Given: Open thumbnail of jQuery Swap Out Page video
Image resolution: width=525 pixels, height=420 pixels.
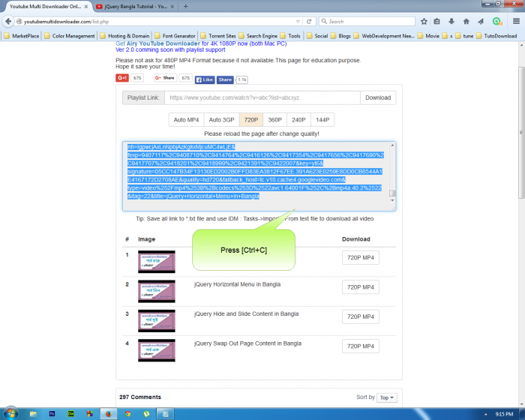Looking at the screenshot, I should (157, 350).
